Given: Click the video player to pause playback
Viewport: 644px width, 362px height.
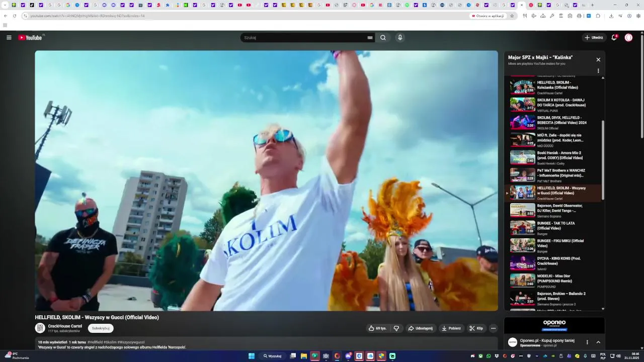Looking at the screenshot, I should (266, 180).
